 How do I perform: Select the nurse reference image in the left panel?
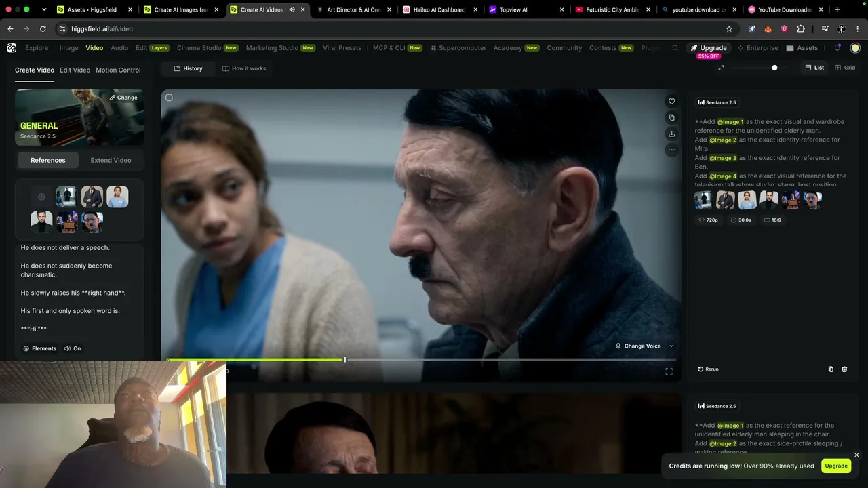pyautogui.click(x=117, y=197)
